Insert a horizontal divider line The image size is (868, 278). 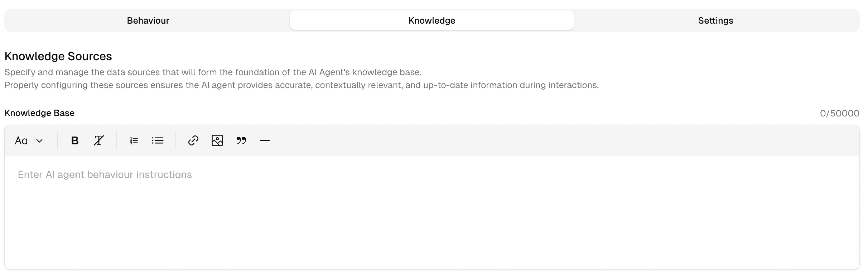(265, 140)
